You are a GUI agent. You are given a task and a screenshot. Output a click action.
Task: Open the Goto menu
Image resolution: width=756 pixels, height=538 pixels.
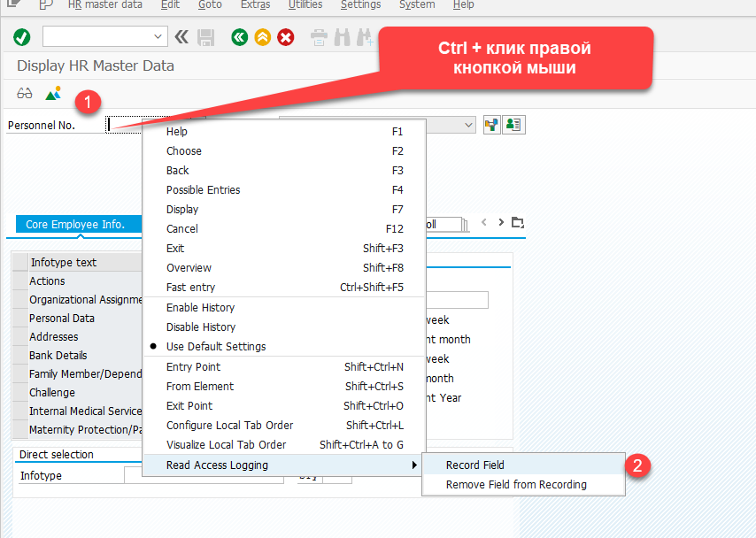click(210, 4)
